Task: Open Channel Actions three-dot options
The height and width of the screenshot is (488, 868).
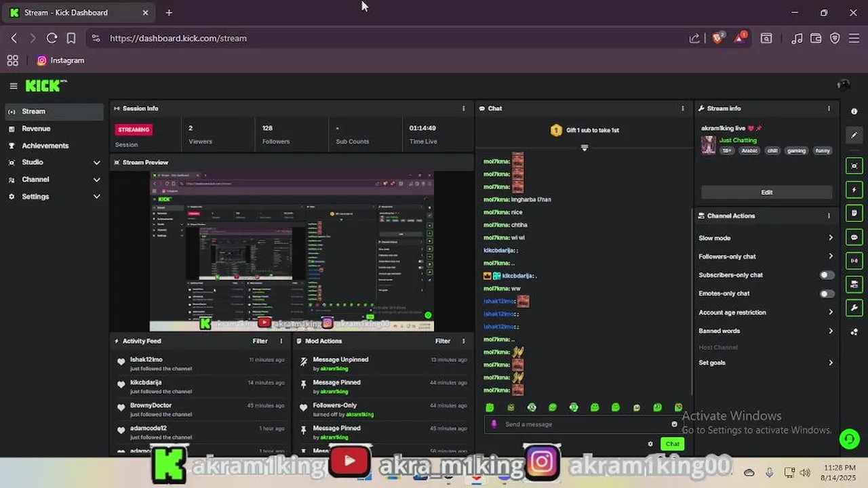Action: (829, 216)
